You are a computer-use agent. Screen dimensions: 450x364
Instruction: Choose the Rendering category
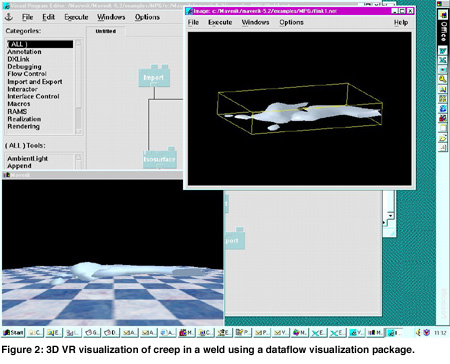point(23,126)
